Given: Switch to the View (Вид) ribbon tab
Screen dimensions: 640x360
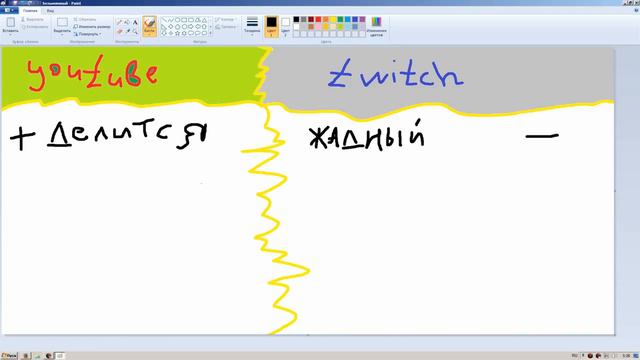Looking at the screenshot, I should 50,11.
